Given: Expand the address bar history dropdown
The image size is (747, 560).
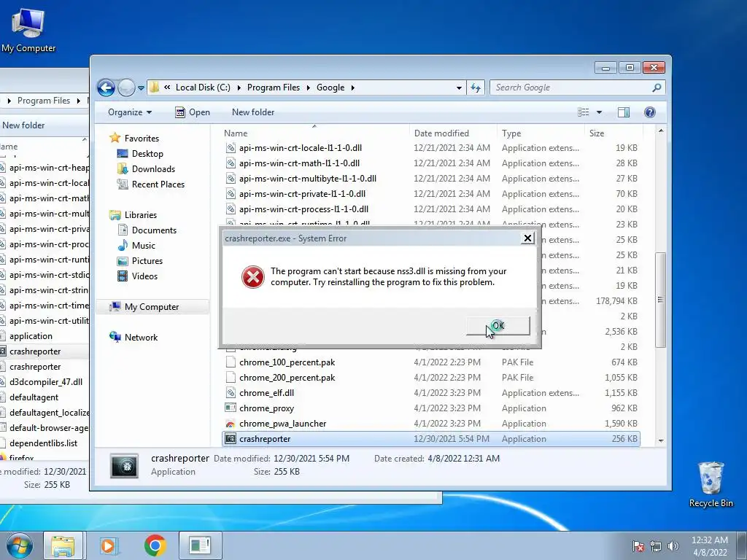Looking at the screenshot, I should pos(459,88).
